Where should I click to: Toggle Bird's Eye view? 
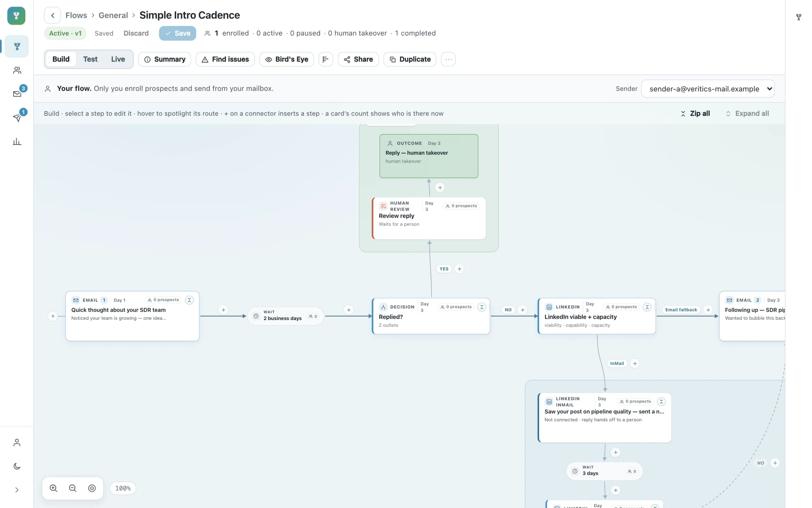pyautogui.click(x=286, y=59)
